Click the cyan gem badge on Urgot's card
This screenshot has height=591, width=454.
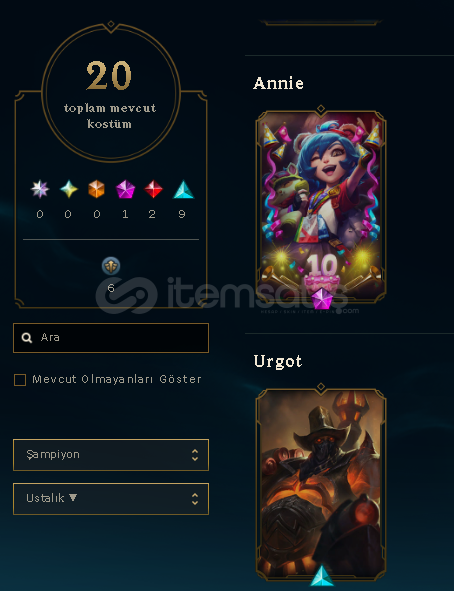(322, 576)
